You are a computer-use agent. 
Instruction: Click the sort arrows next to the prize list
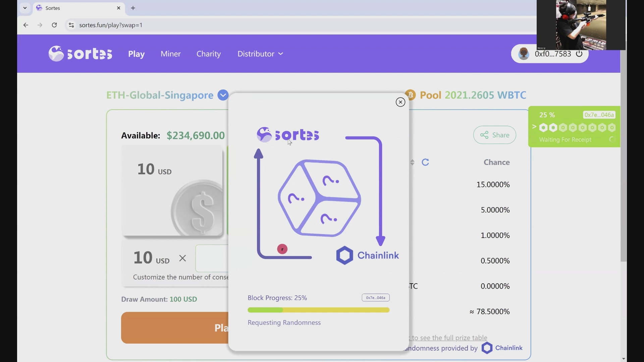tap(412, 162)
